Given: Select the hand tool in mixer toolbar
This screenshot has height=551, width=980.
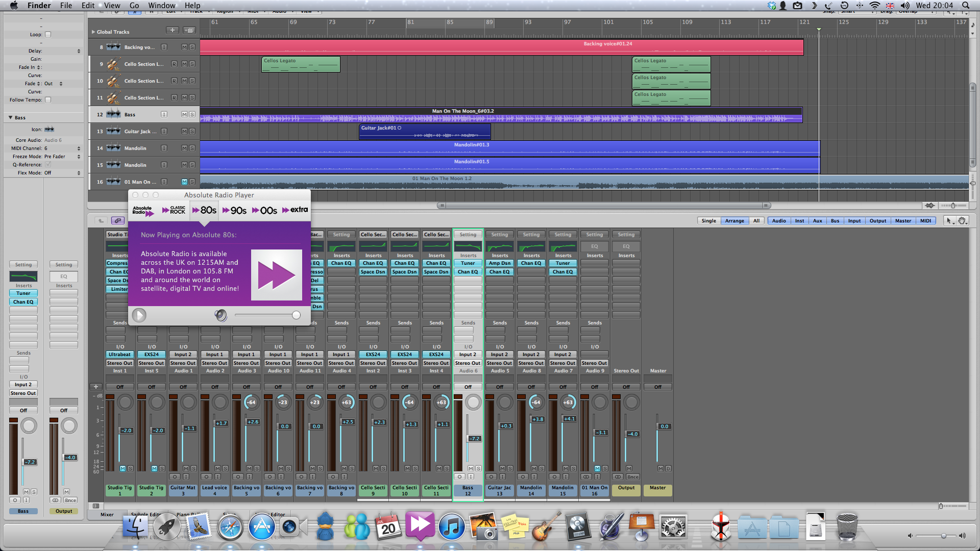Looking at the screenshot, I should pos(962,221).
